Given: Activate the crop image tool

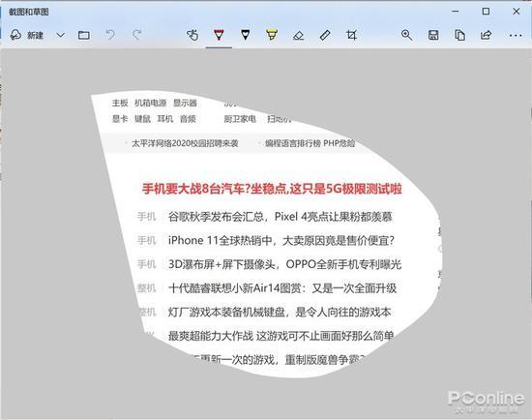Looking at the screenshot, I should (351, 35).
